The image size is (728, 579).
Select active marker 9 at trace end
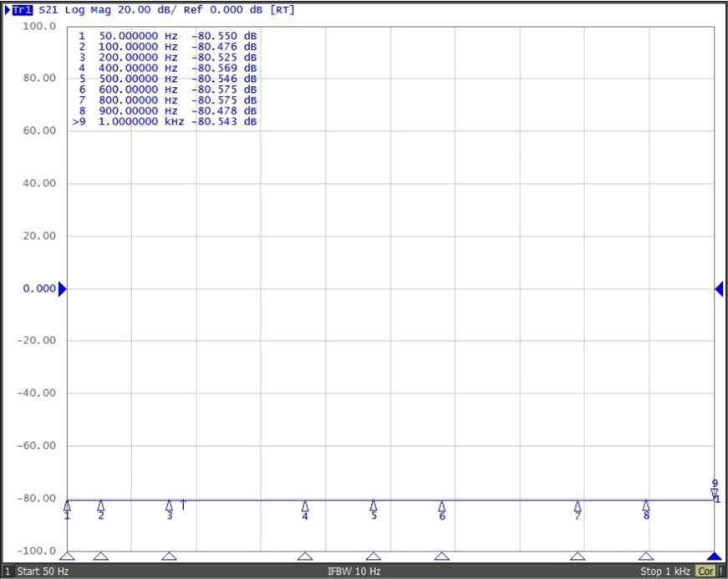[x=715, y=491]
